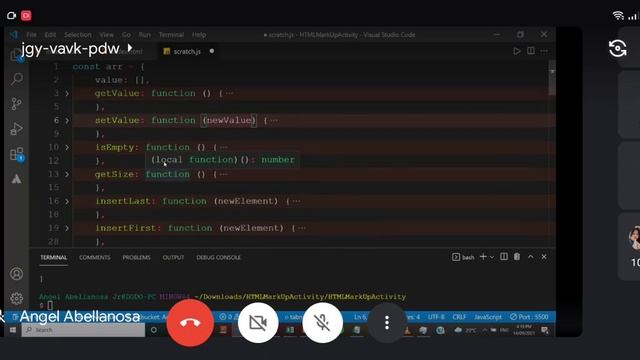This screenshot has width=640, height=360.
Task: Open the notification center icon on the taskbar
Action: (x=544, y=330)
